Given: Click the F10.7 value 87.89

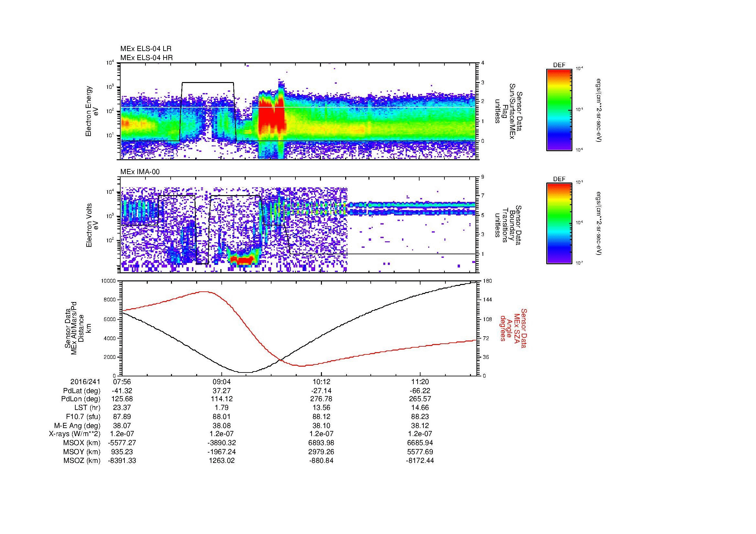Looking at the screenshot, I should [122, 417].
